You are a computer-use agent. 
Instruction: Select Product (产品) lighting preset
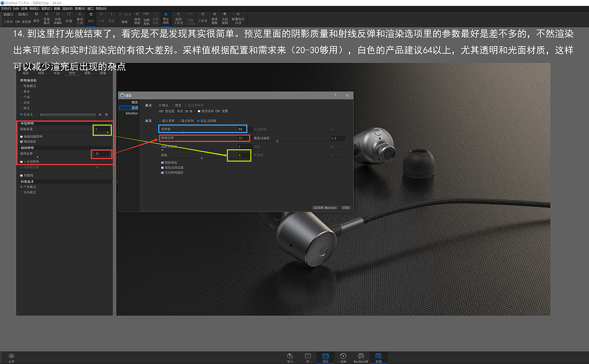25,97
